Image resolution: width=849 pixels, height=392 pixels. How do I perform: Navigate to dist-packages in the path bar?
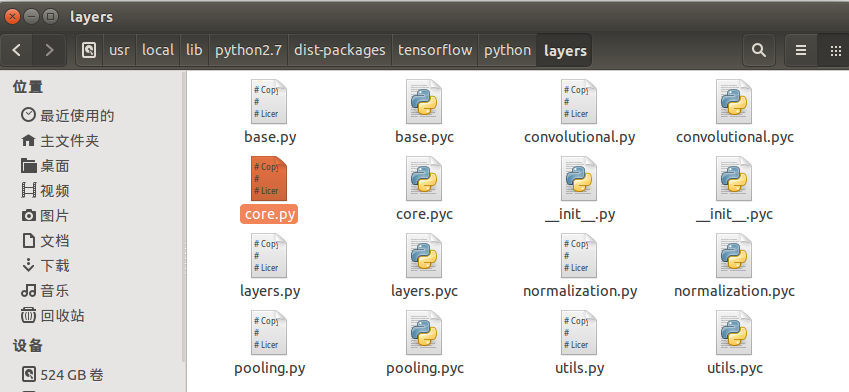coord(339,50)
